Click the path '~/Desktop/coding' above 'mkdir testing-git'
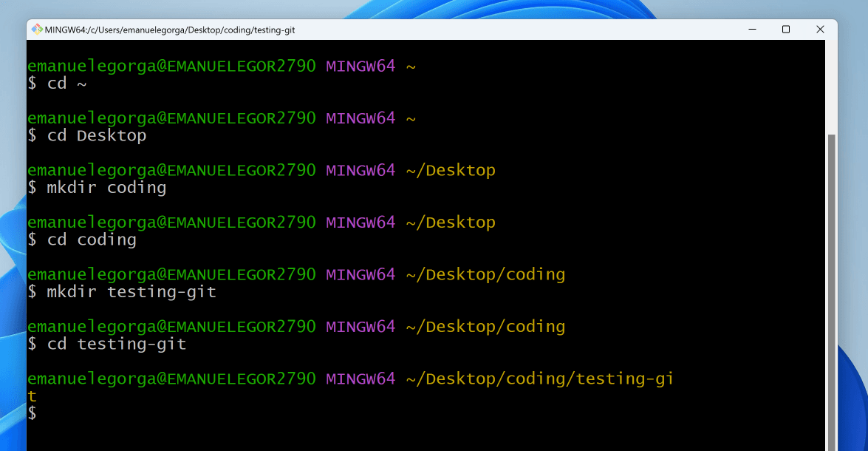This screenshot has width=868, height=451. tap(485, 275)
